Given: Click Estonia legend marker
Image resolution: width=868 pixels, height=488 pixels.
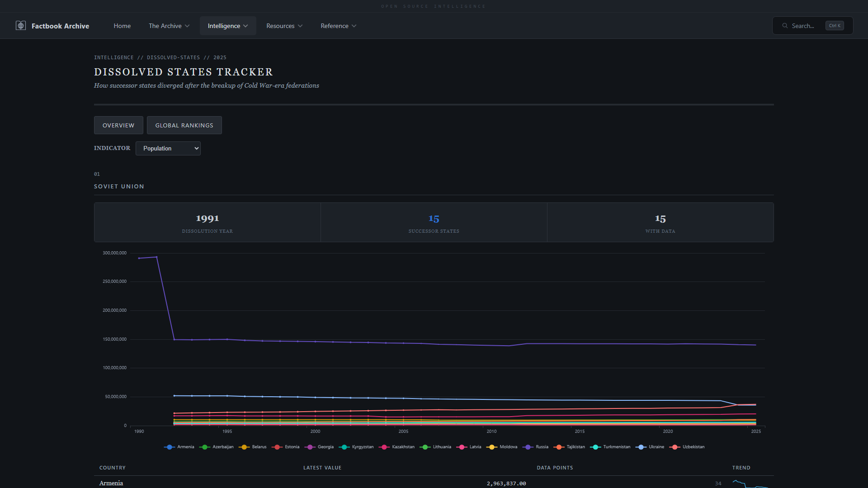Looking at the screenshot, I should (277, 447).
